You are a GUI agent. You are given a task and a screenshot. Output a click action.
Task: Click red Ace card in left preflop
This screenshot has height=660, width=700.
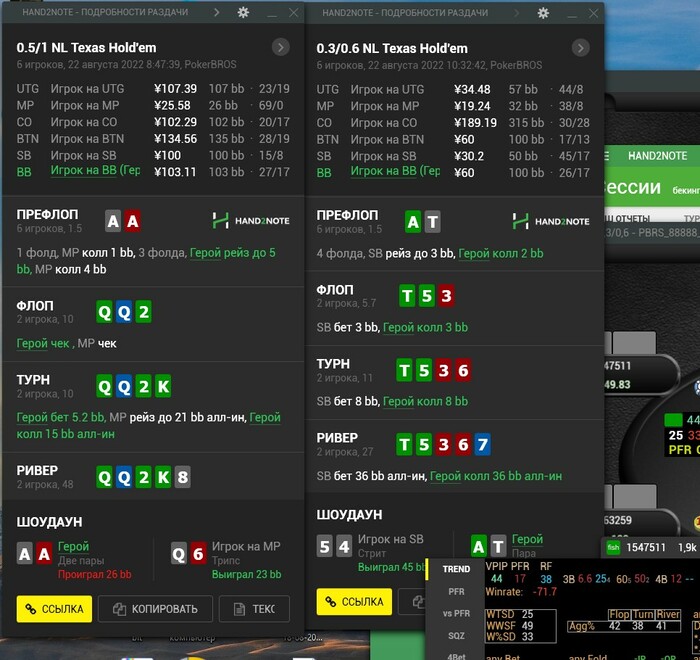click(133, 221)
